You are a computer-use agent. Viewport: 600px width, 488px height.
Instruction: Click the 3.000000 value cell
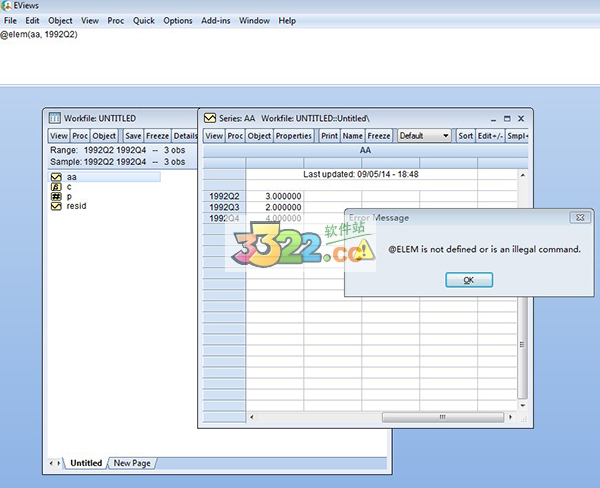(275, 196)
